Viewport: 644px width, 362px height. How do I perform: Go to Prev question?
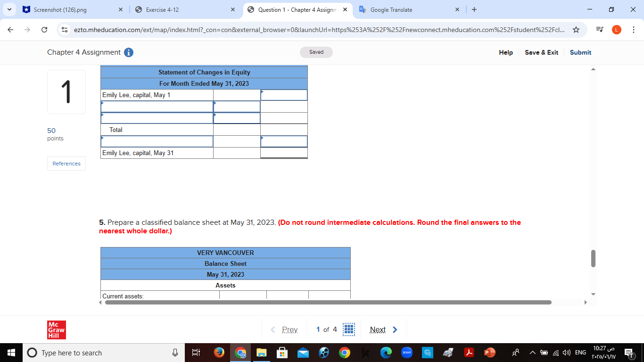click(x=284, y=329)
